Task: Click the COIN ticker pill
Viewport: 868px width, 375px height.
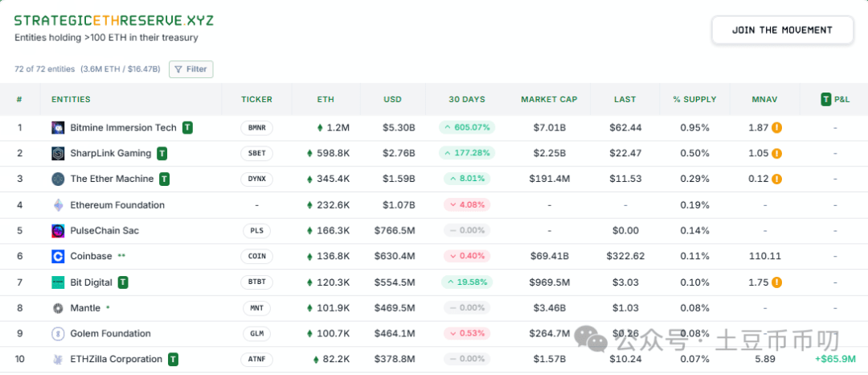Action: pos(257,257)
